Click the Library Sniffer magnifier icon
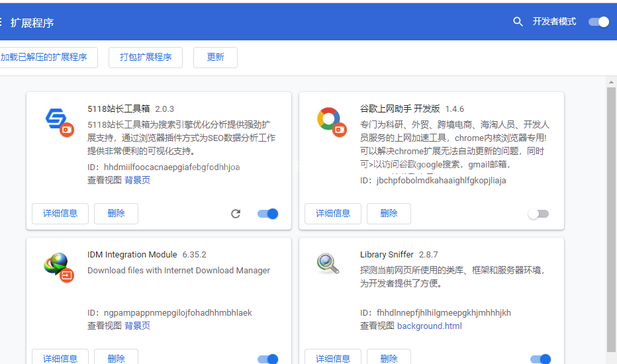617x364 pixels. pyautogui.click(x=328, y=263)
